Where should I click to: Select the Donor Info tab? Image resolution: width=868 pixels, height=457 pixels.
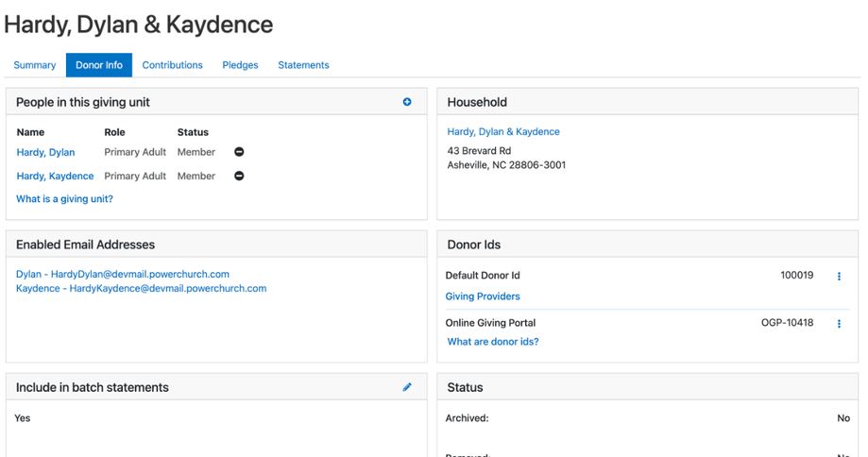pyautogui.click(x=99, y=65)
